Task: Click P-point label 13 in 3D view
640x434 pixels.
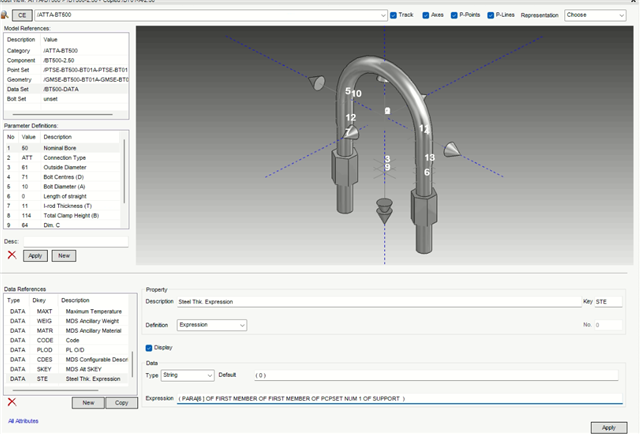Action: pos(429,158)
